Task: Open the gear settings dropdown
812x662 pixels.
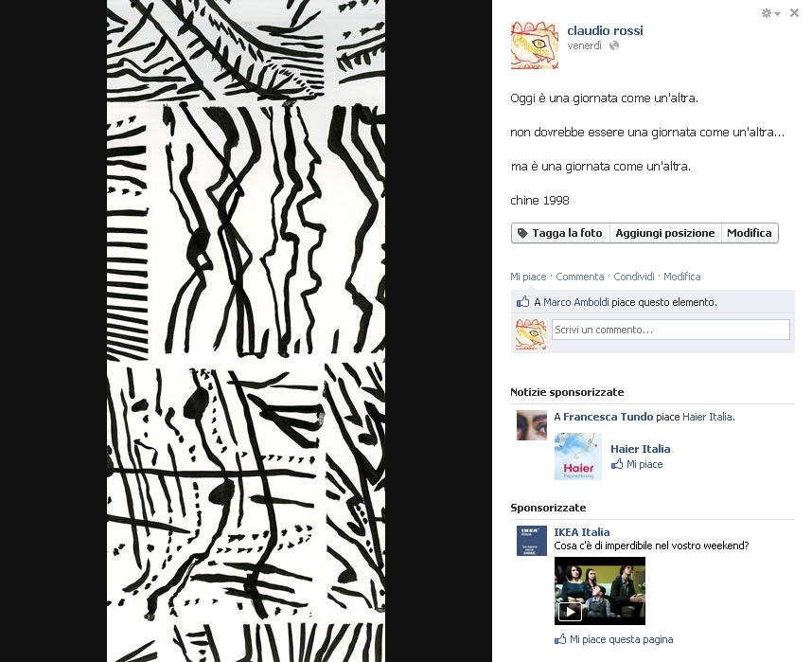Action: click(x=770, y=13)
